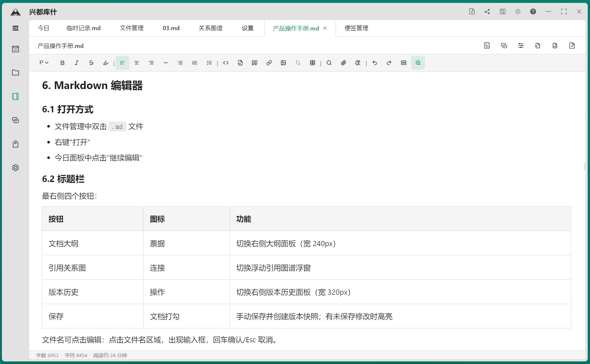Switch to the 03.md tab
Image resolution: width=590 pixels, height=364 pixels.
point(171,28)
